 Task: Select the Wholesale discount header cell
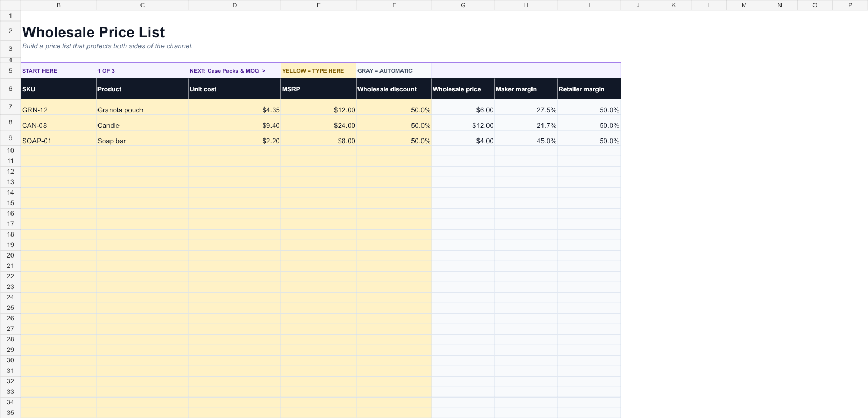coord(394,89)
